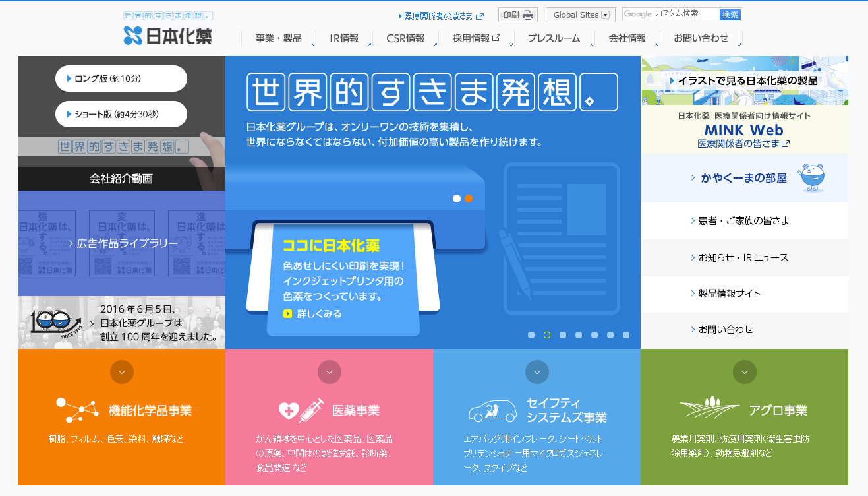
Task: Expand the green アグロ事業 chevron
Action: pos(745,372)
